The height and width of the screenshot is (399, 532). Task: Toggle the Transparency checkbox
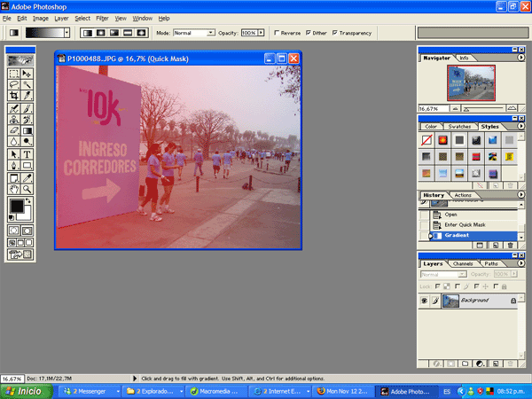pyautogui.click(x=335, y=33)
